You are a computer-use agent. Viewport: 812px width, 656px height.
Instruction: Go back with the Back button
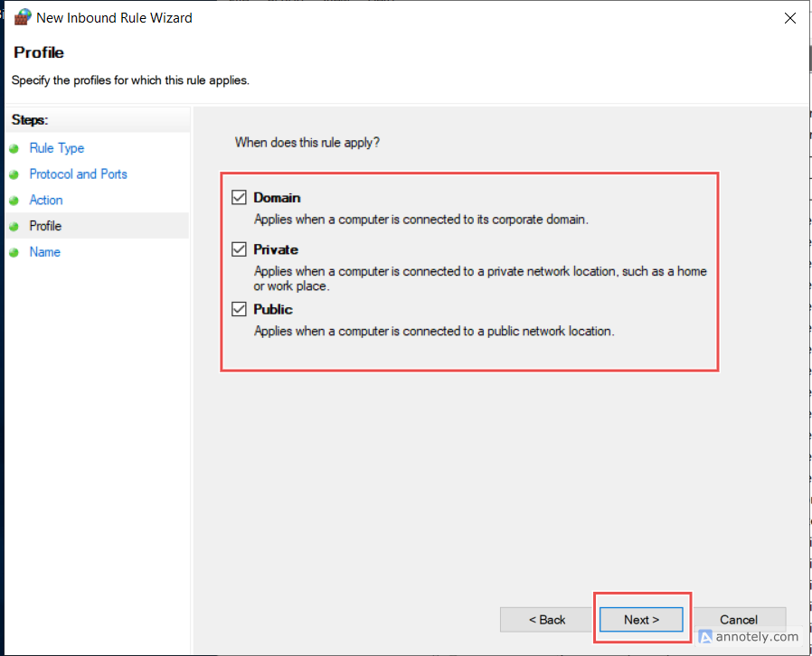[546, 620]
